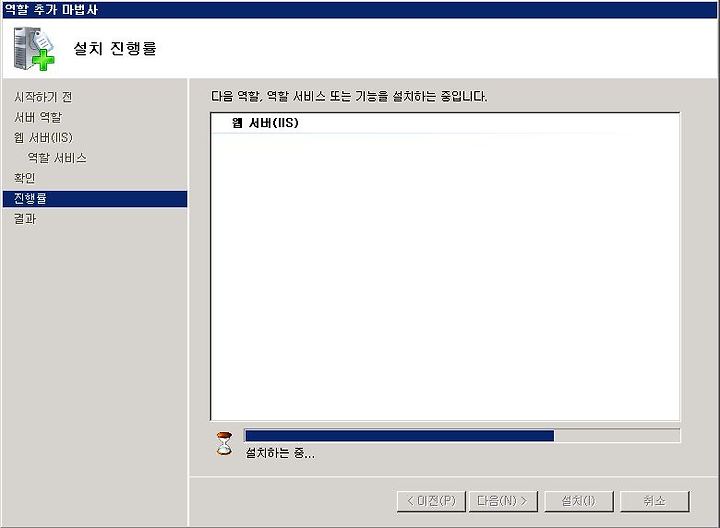
Task: Click the hourglass installing icon
Action: pyautogui.click(x=224, y=444)
